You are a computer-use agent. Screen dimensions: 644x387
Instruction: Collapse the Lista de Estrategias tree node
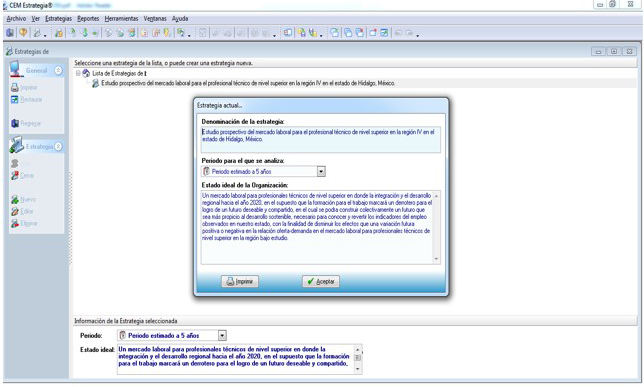coord(78,74)
